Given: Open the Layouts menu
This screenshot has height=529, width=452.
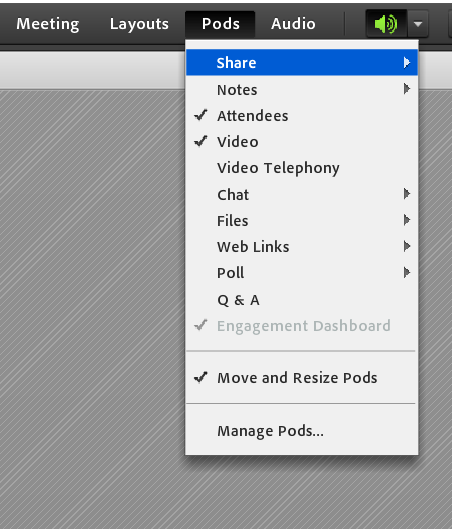Looking at the screenshot, I should pyautogui.click(x=139, y=24).
